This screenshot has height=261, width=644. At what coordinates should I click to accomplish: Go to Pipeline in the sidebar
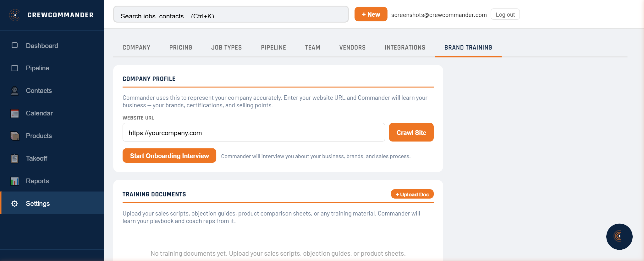click(52, 68)
